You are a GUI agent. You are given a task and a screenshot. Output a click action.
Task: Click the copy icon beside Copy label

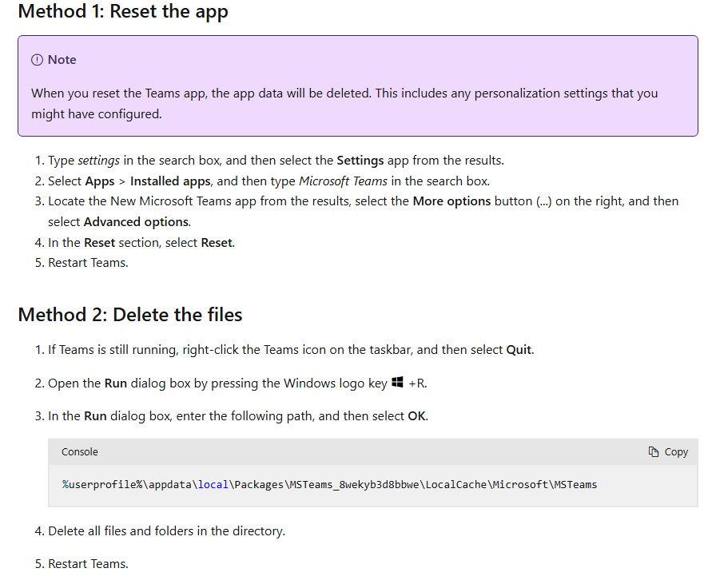click(654, 451)
